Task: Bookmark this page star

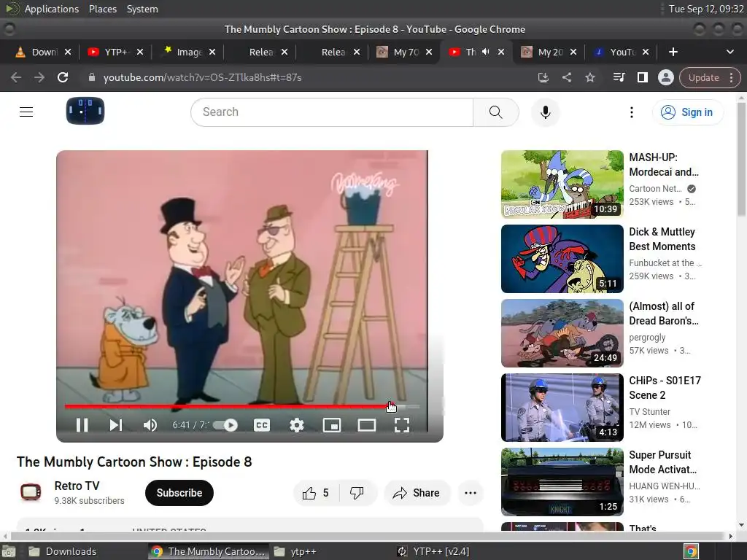Action: click(589, 77)
